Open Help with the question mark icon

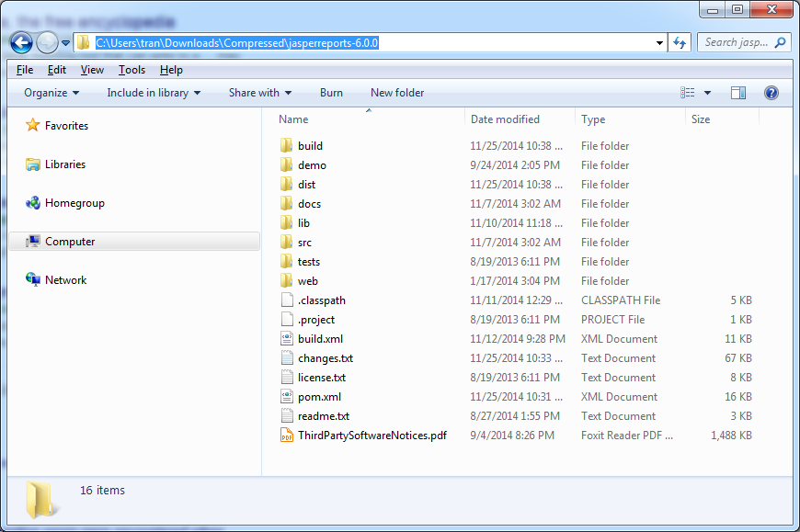(771, 93)
